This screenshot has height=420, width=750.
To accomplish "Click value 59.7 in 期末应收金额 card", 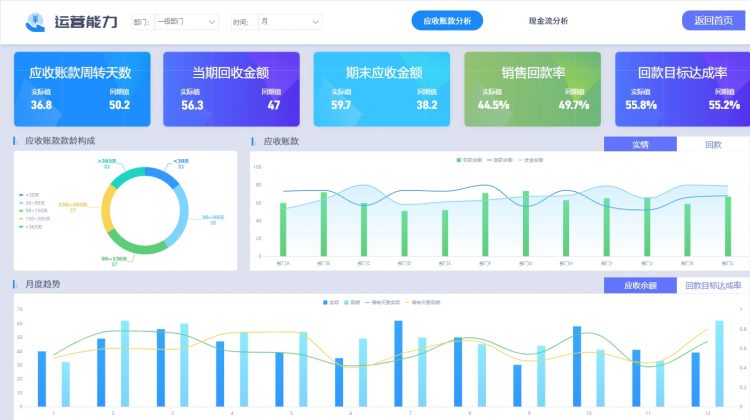I will [x=341, y=105].
